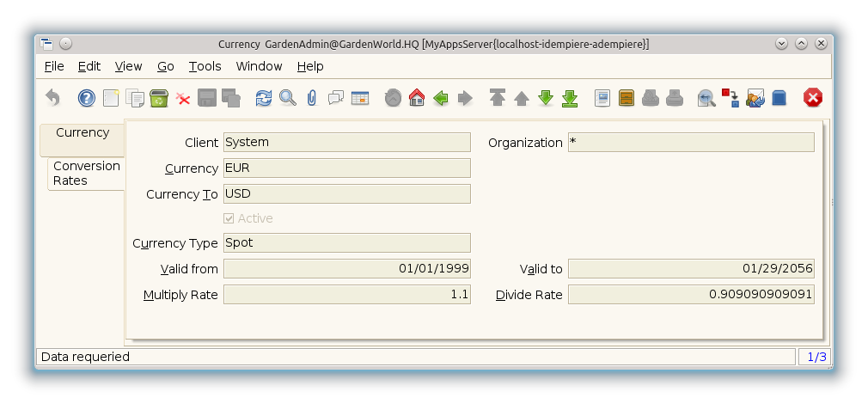Image resolution: width=868 pixels, height=404 pixels.
Task: Switch to the Conversion Rates tab
Action: [86, 173]
